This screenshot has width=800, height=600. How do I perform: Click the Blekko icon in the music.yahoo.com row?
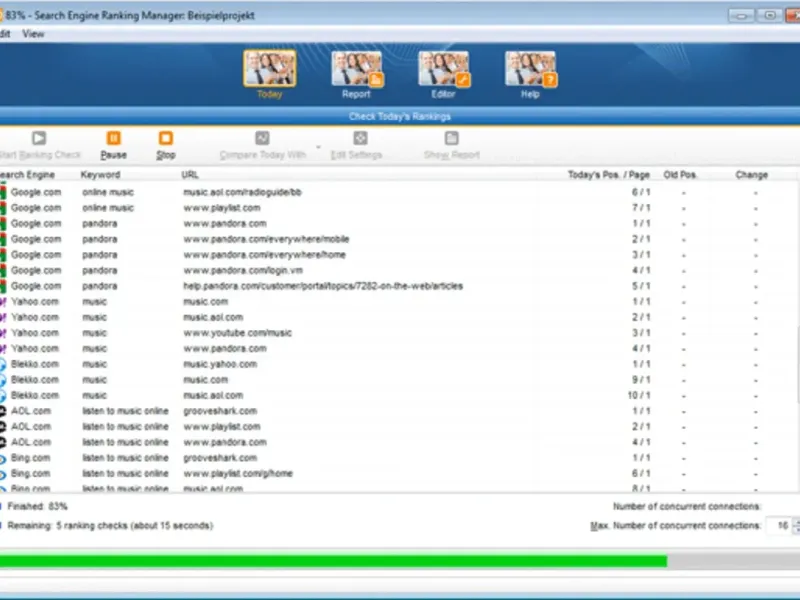coord(3,364)
